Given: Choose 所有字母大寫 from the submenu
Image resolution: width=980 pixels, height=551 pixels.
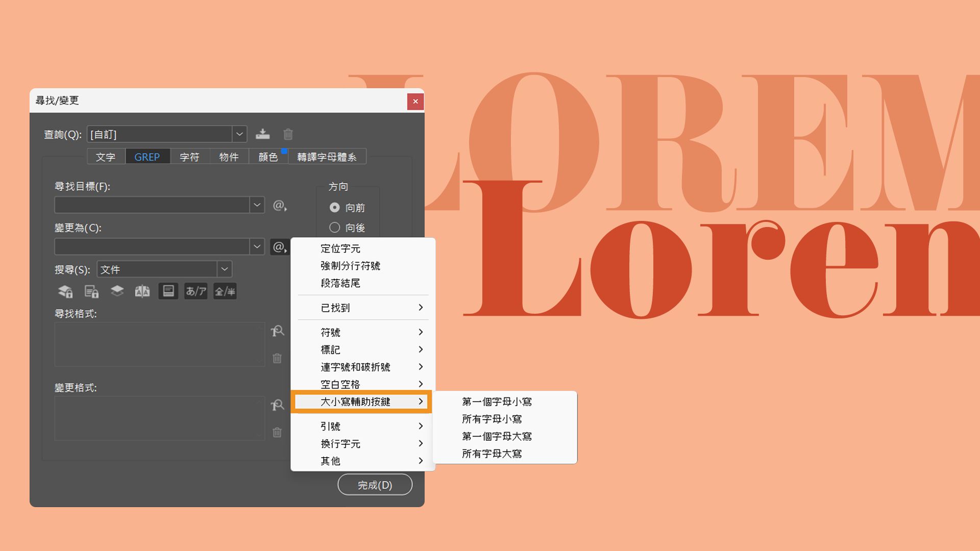Looking at the screenshot, I should pyautogui.click(x=492, y=454).
